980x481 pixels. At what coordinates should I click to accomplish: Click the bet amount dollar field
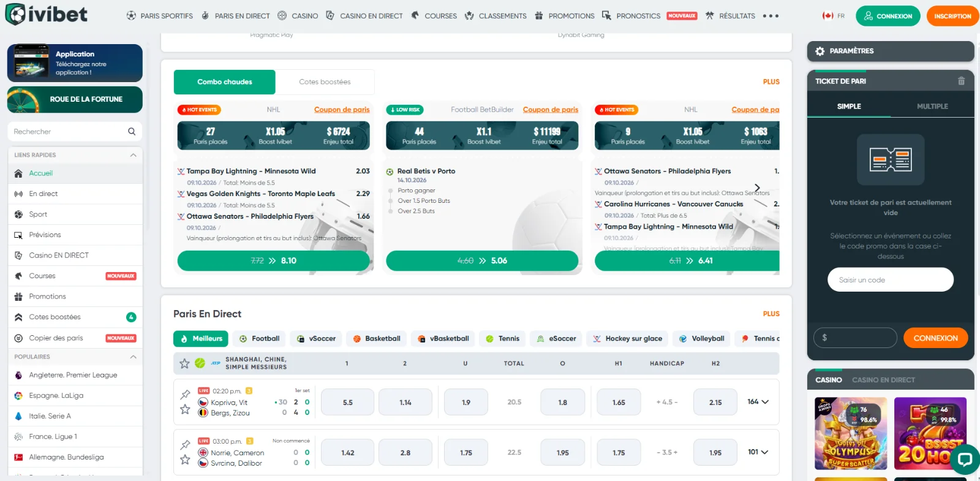855,338
